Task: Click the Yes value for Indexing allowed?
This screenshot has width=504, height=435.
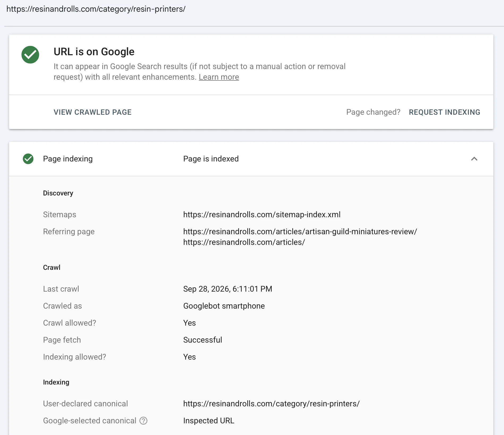Action: point(189,357)
